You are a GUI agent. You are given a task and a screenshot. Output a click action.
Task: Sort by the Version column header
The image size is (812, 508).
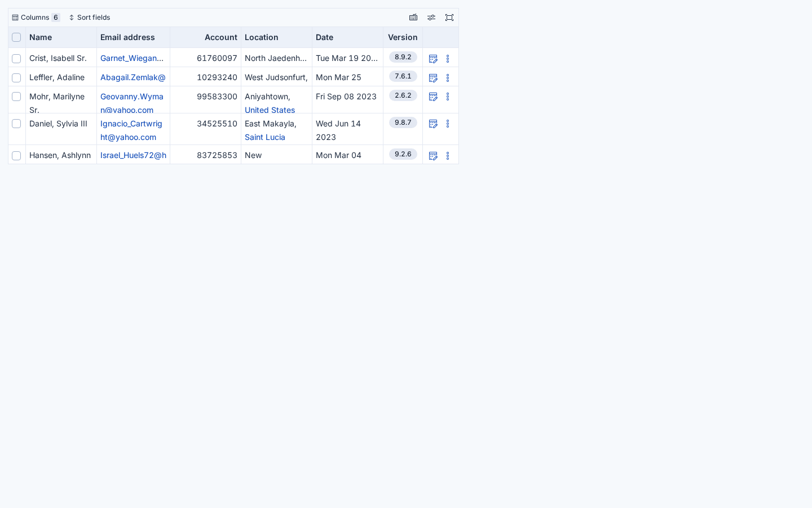point(403,37)
